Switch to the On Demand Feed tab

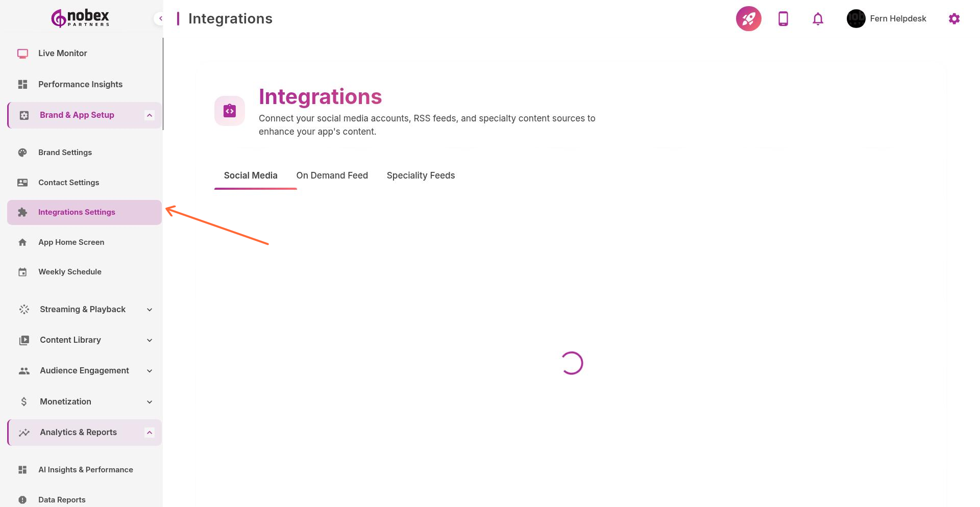tap(332, 175)
